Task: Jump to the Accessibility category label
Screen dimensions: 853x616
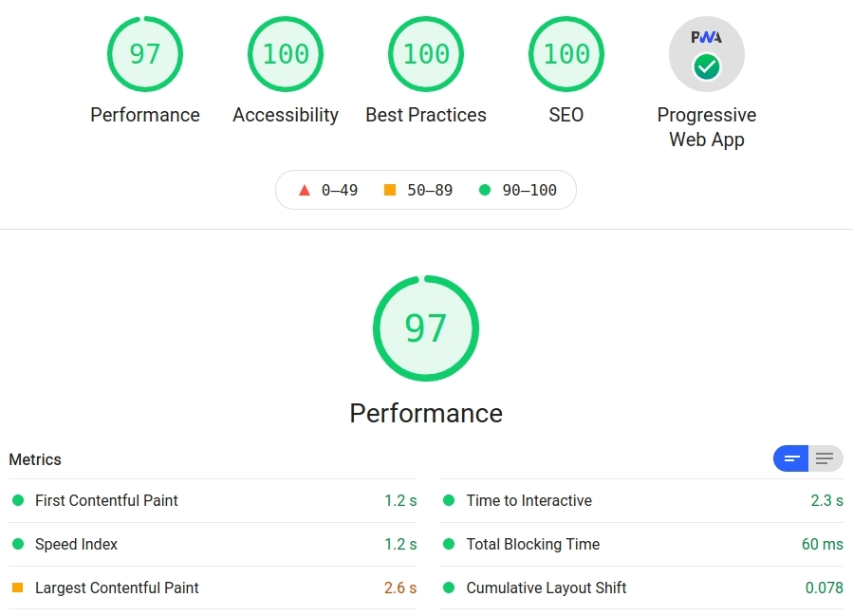Action: point(286,115)
